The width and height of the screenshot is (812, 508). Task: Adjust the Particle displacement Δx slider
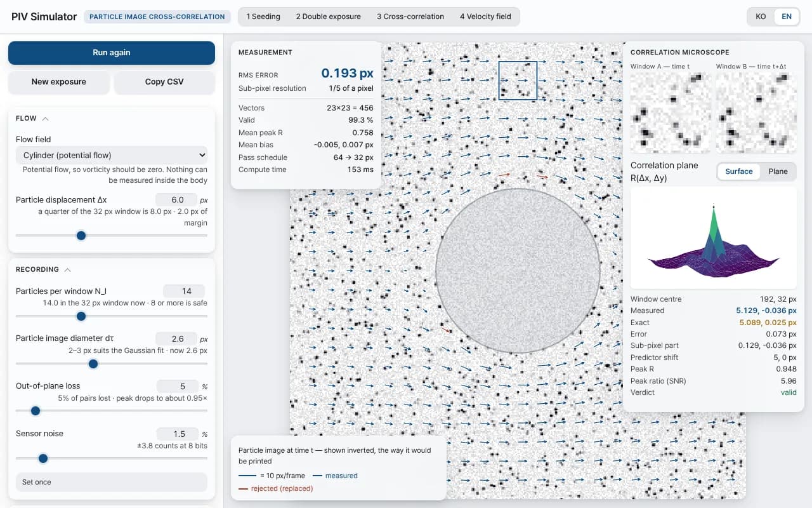[x=112, y=236]
